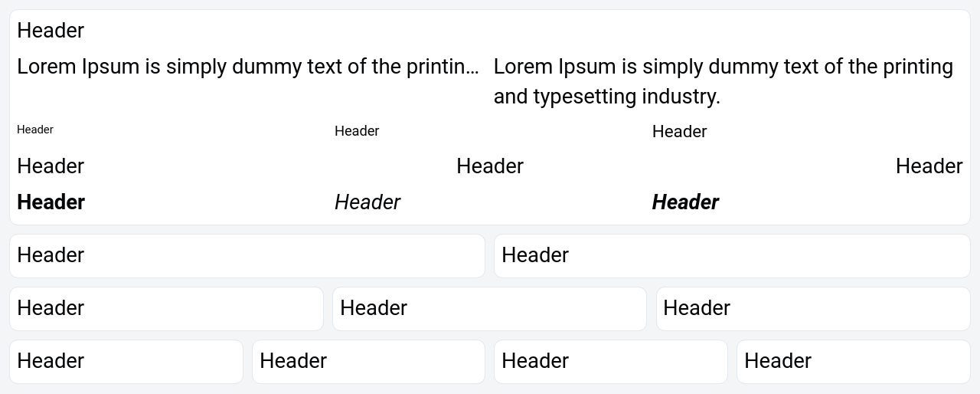Select the middle card in the three-card row
The width and height of the screenshot is (980, 394).
tap(489, 309)
